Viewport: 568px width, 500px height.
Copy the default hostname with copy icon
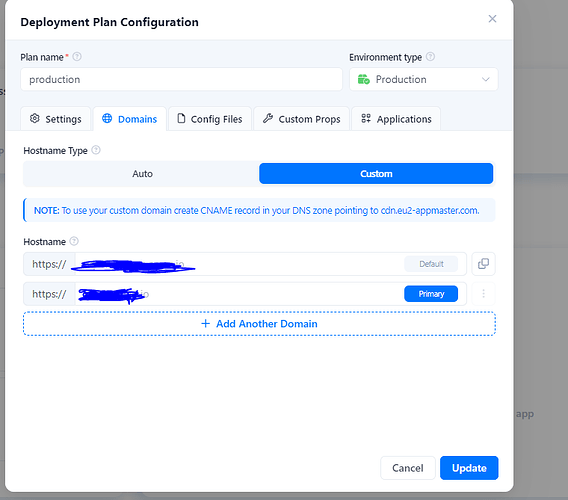pyautogui.click(x=483, y=264)
